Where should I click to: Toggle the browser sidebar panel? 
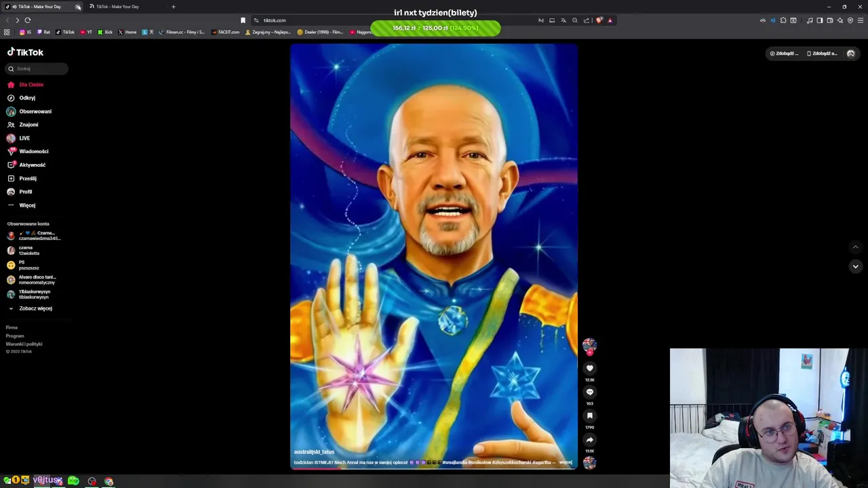coord(819,20)
